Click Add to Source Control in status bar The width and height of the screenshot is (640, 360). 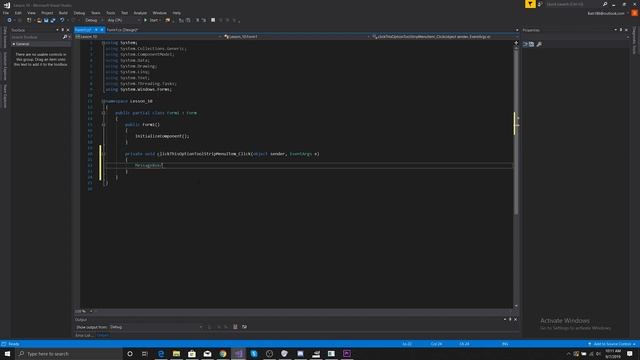tap(612, 344)
